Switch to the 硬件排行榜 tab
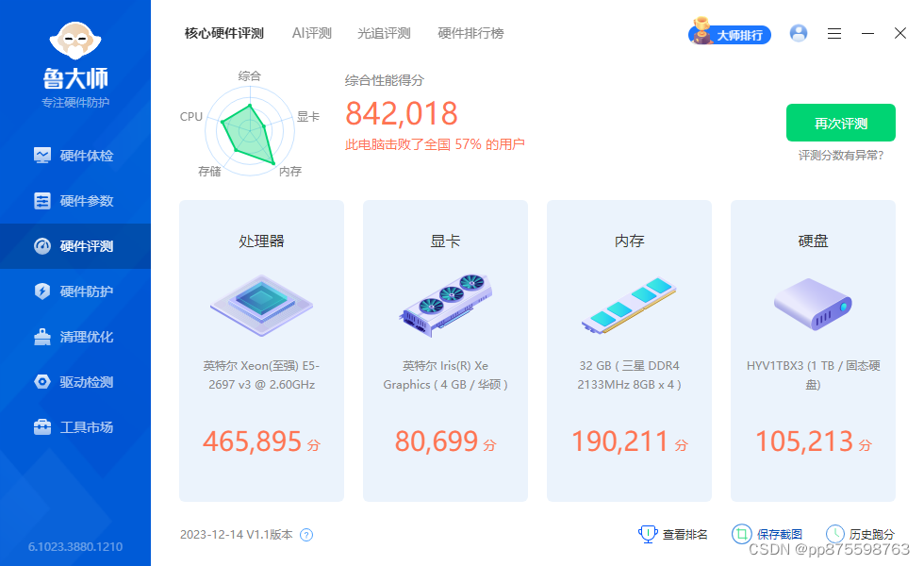 pyautogui.click(x=470, y=33)
